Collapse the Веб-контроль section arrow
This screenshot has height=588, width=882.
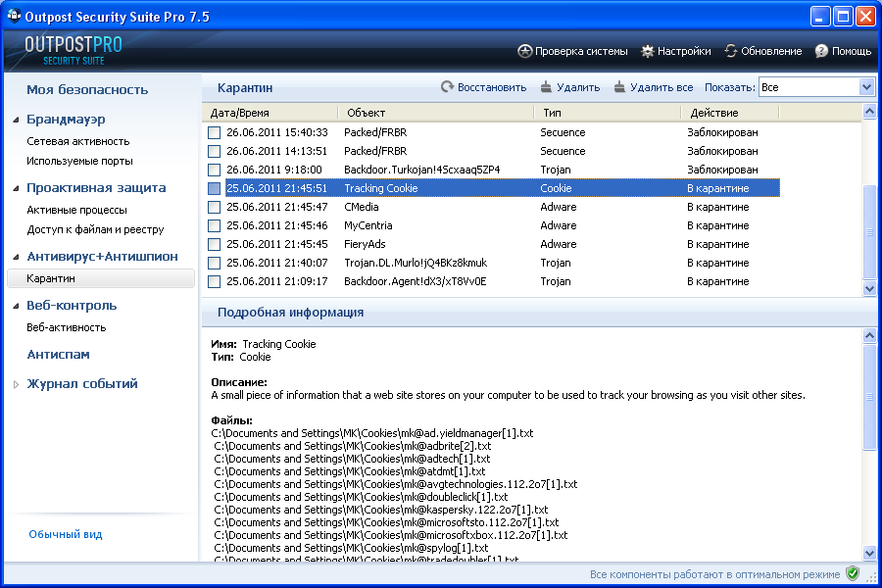(16, 306)
